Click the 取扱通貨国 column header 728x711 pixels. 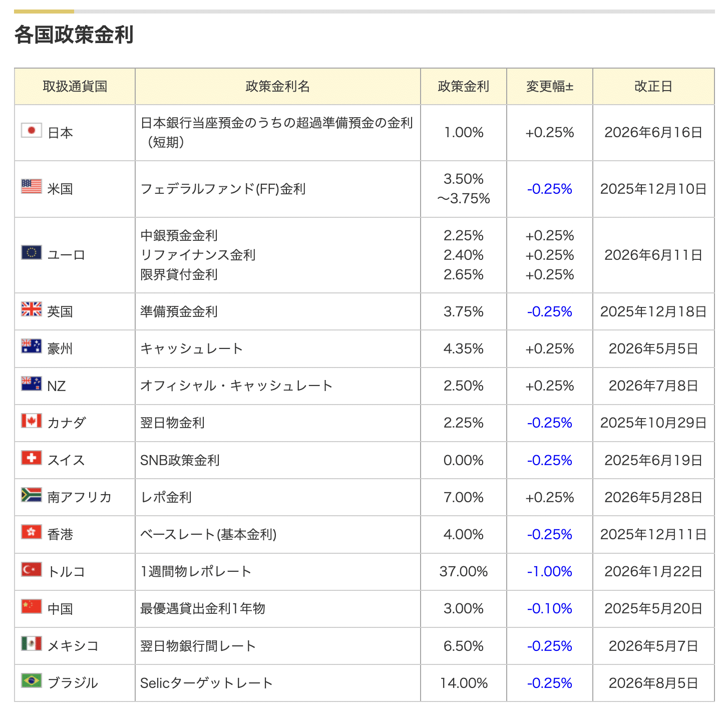pos(75,86)
